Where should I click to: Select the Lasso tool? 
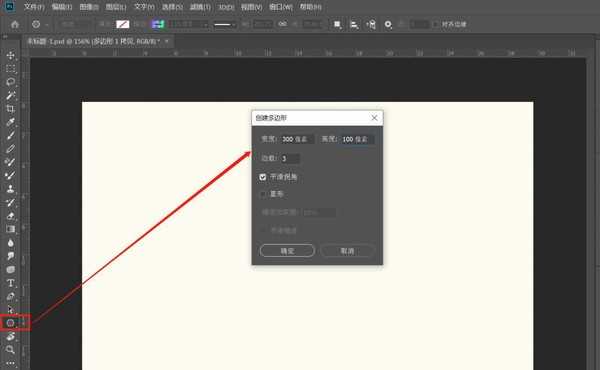point(10,82)
